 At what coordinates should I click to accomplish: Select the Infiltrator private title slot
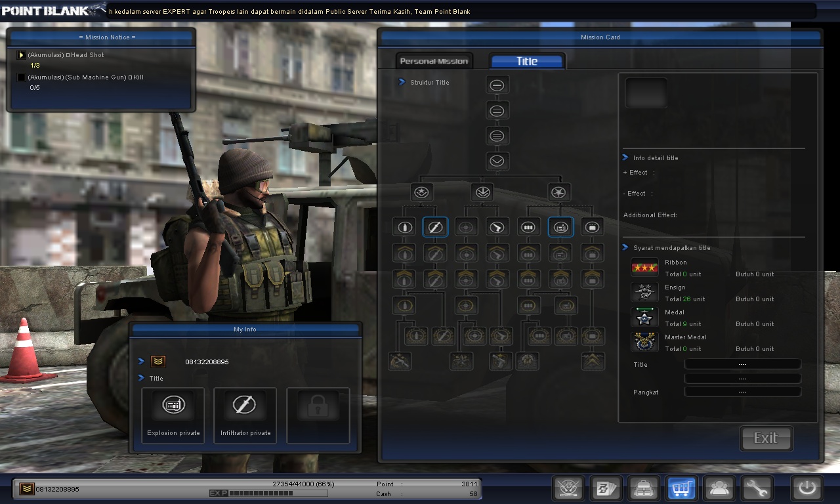[245, 415]
